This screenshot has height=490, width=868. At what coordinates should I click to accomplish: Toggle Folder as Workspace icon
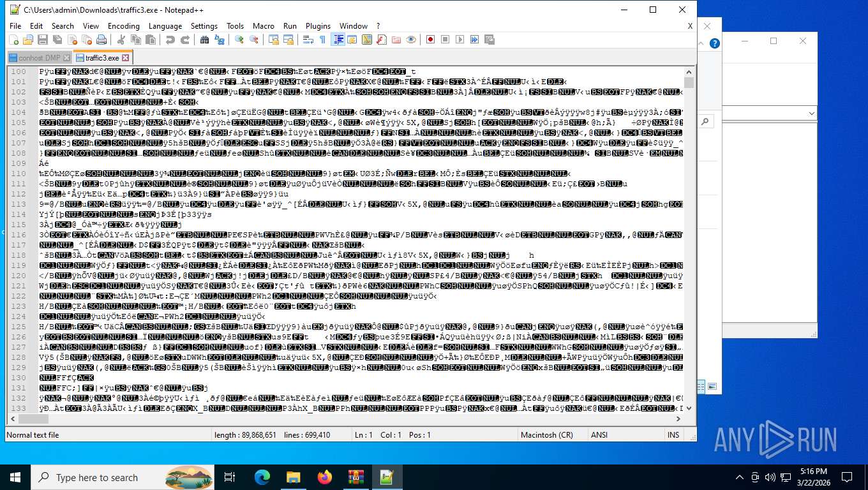click(x=396, y=40)
